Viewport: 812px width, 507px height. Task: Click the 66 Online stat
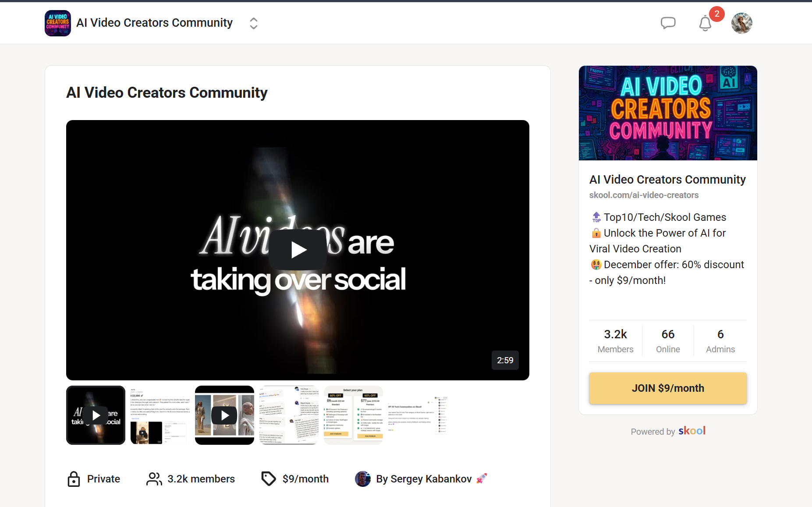point(667,340)
